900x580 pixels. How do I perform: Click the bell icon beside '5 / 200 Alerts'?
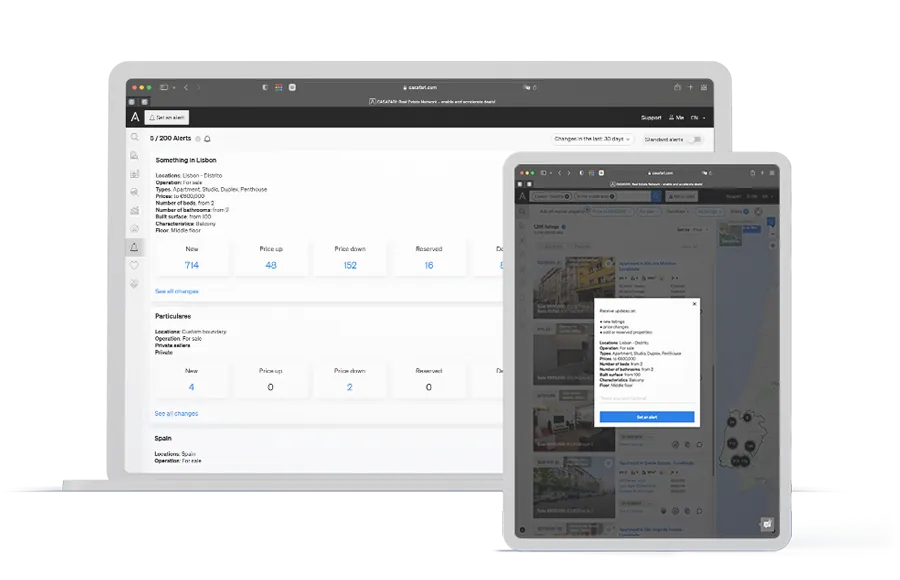[207, 139]
